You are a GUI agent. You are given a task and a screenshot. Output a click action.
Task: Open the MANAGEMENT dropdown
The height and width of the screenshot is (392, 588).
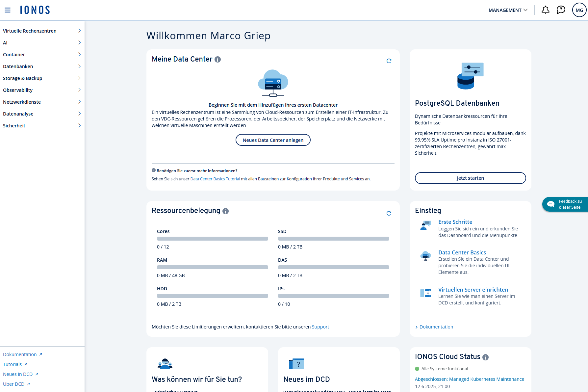pos(508,10)
